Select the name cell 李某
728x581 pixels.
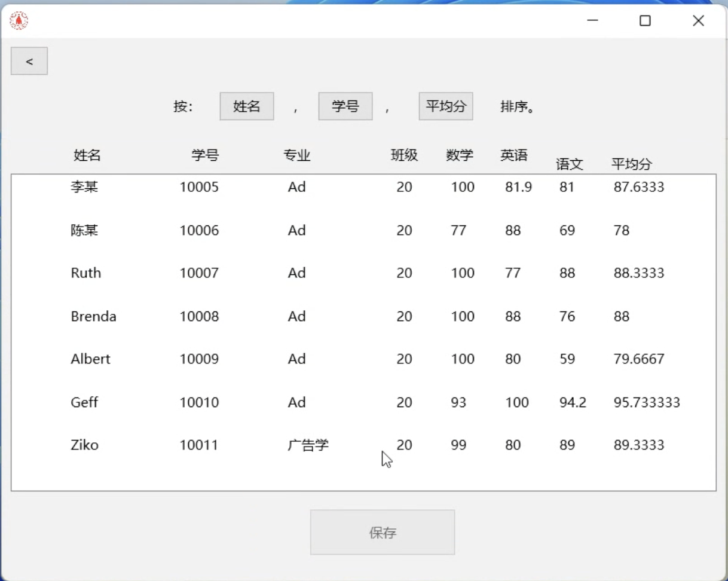84,187
